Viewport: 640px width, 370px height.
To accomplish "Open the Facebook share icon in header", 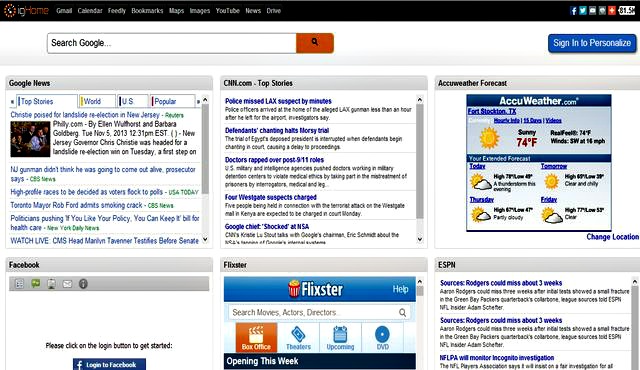I will click(573, 11).
